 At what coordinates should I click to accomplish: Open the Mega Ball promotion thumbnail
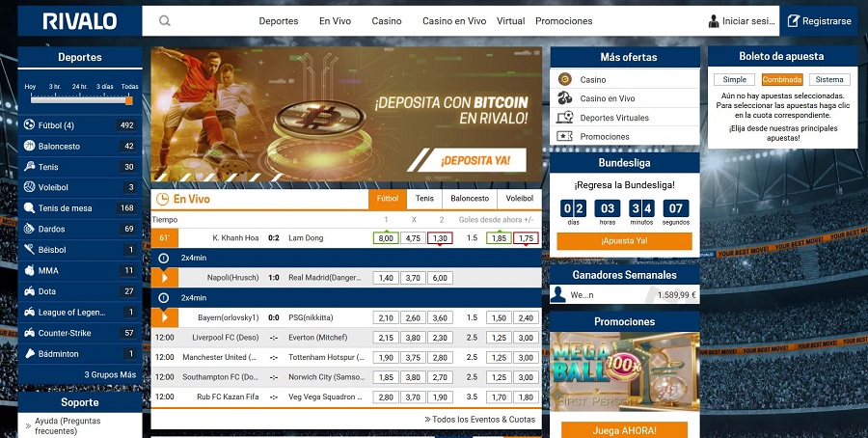pos(624,371)
